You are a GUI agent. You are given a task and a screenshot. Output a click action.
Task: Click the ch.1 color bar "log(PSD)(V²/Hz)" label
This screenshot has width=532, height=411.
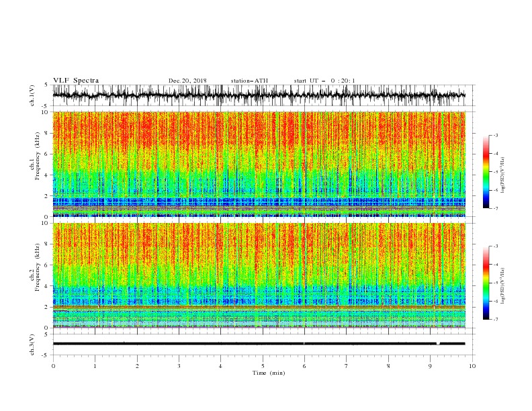point(502,175)
